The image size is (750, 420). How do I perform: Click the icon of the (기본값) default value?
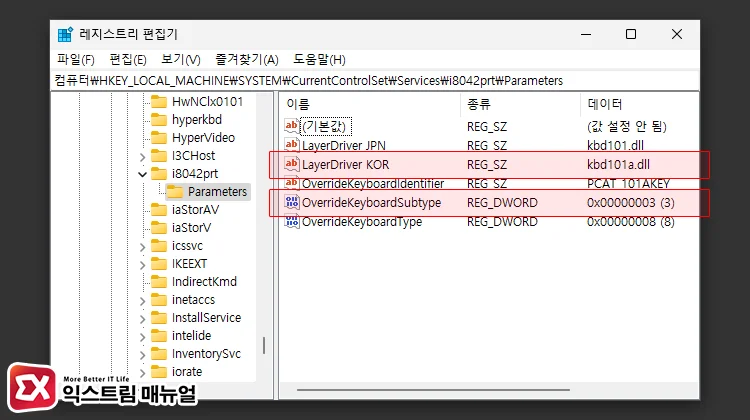click(292, 126)
